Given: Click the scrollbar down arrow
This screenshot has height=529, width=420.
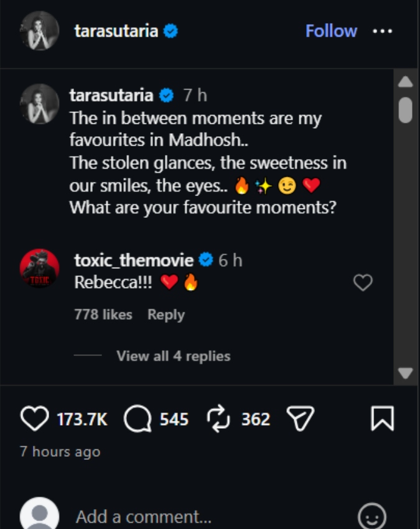Looking at the screenshot, I should click(x=405, y=373).
